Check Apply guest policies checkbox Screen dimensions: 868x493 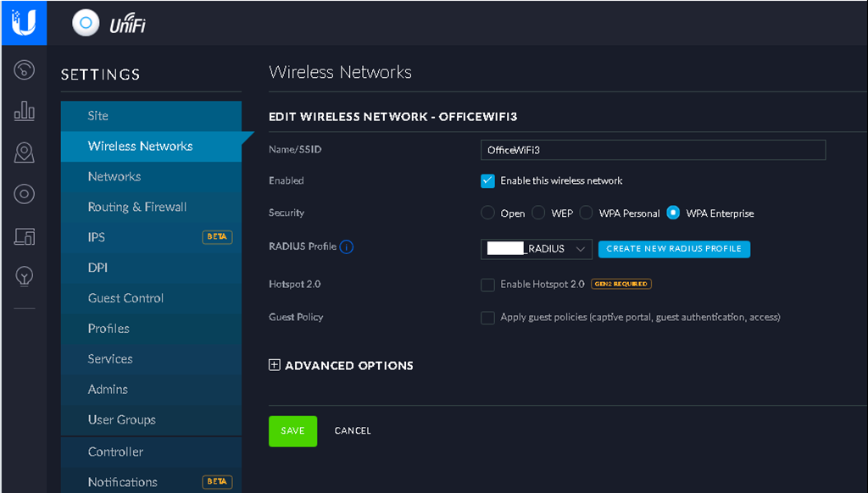coord(487,318)
